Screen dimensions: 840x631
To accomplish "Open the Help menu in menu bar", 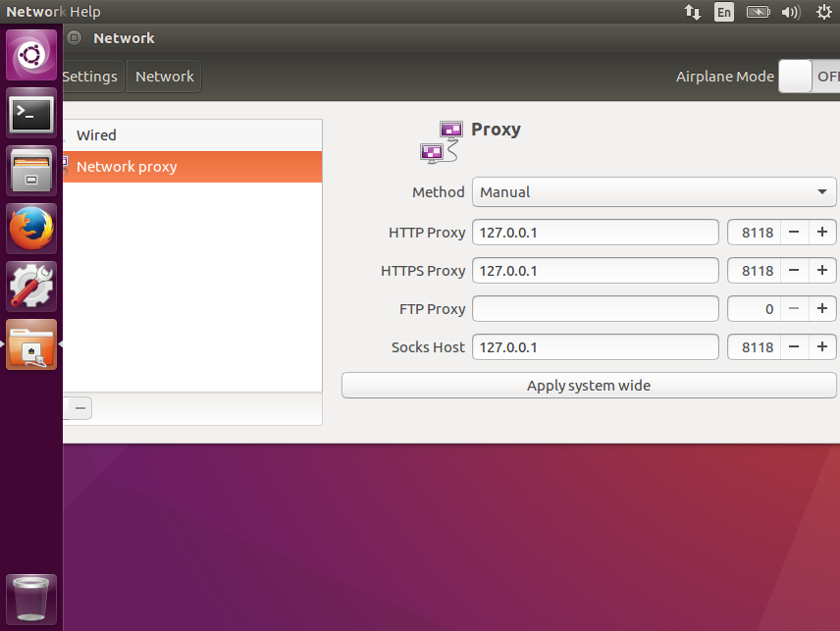I will coord(85,11).
